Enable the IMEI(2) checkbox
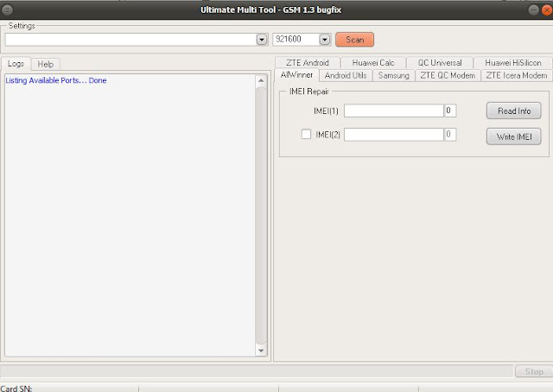553x392 pixels. coord(306,134)
